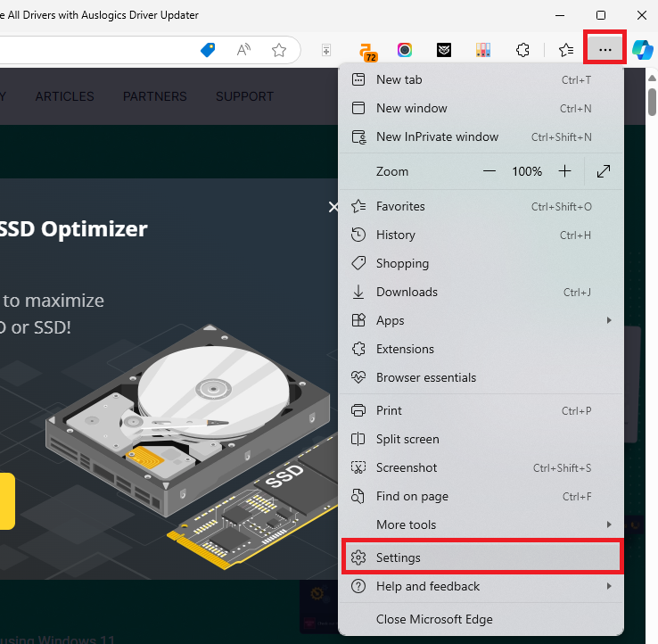
Task: Choose Screenshot from the menu
Action: pos(481,467)
